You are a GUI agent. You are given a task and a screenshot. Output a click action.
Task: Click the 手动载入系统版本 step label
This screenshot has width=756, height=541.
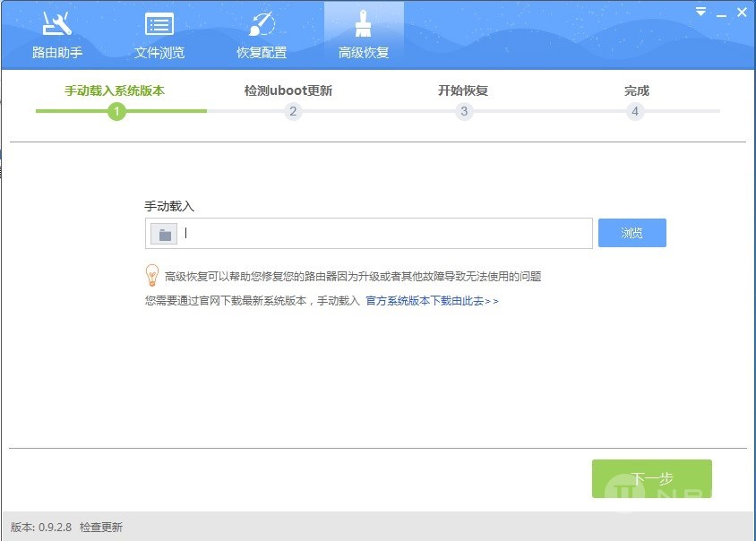click(x=115, y=90)
